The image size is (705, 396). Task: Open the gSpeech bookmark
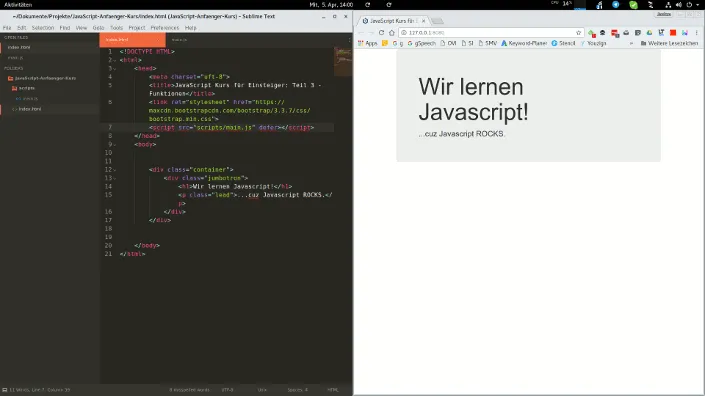pos(421,44)
